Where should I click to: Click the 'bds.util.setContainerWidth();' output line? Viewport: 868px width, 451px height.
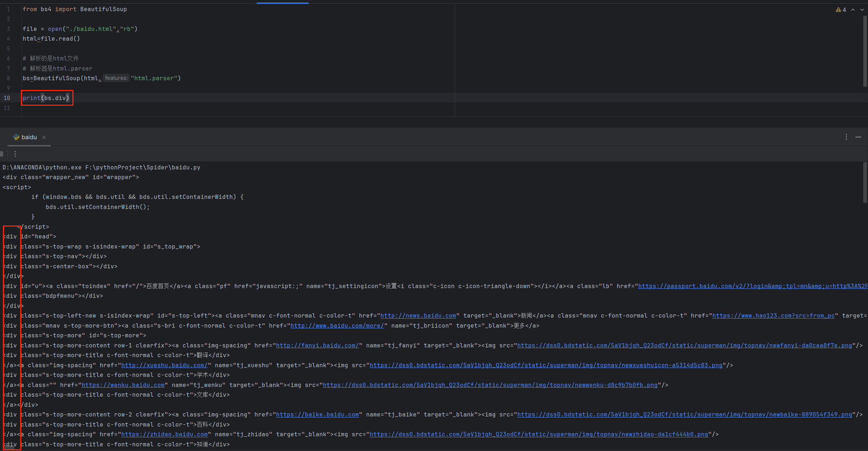pyautogui.click(x=98, y=207)
